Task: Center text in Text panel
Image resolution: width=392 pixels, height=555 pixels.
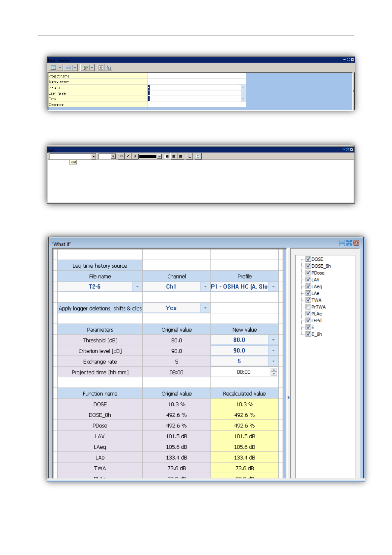Action: pos(174,156)
